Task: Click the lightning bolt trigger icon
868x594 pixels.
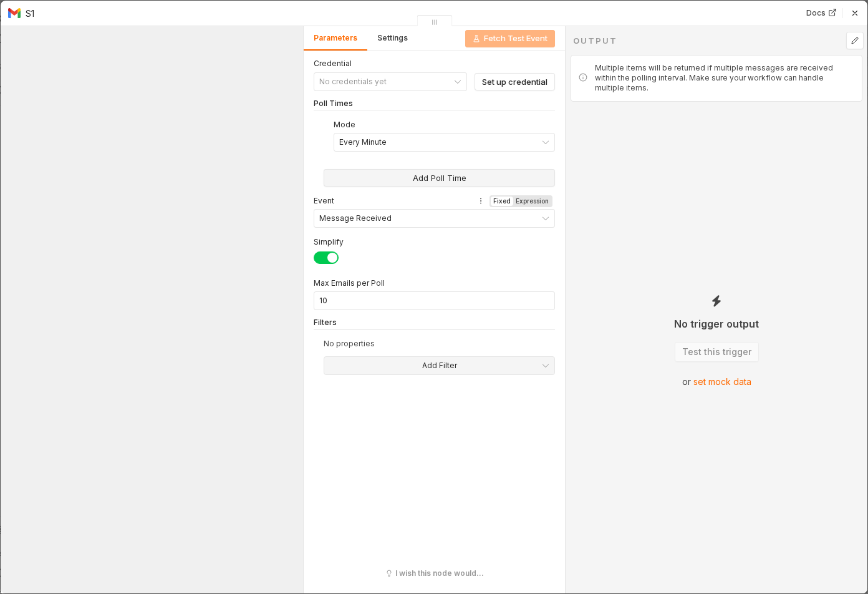Action: coord(716,301)
